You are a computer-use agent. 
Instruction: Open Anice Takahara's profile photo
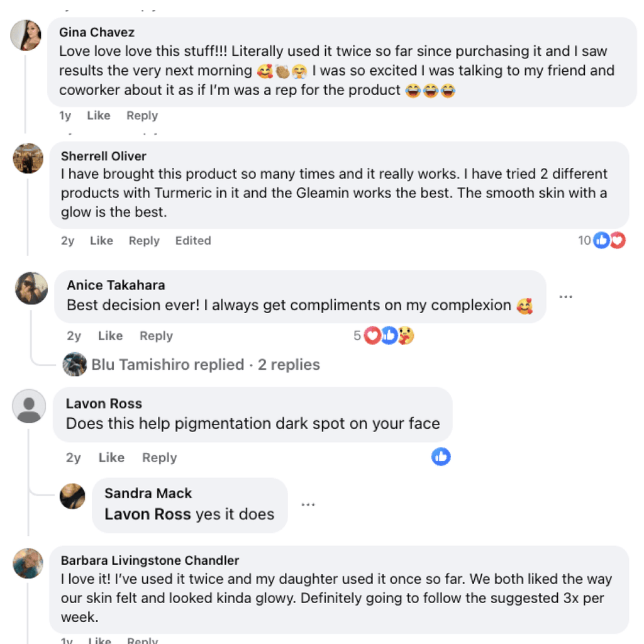pyautogui.click(x=31, y=289)
